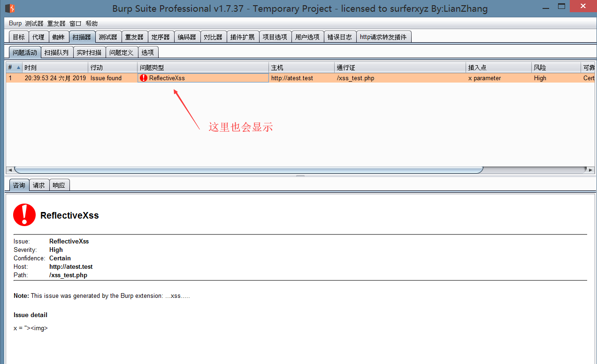
Task: Close the Burp Suite window
Action: 582,6
